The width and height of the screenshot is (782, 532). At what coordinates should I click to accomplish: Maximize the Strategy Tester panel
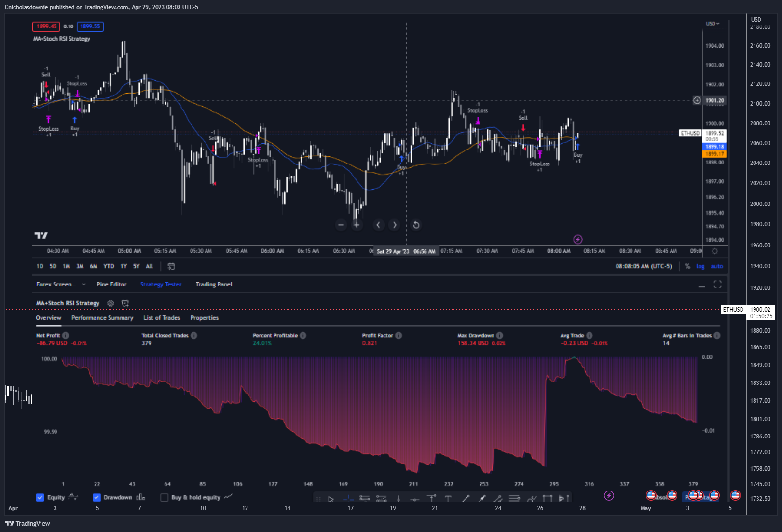point(718,285)
